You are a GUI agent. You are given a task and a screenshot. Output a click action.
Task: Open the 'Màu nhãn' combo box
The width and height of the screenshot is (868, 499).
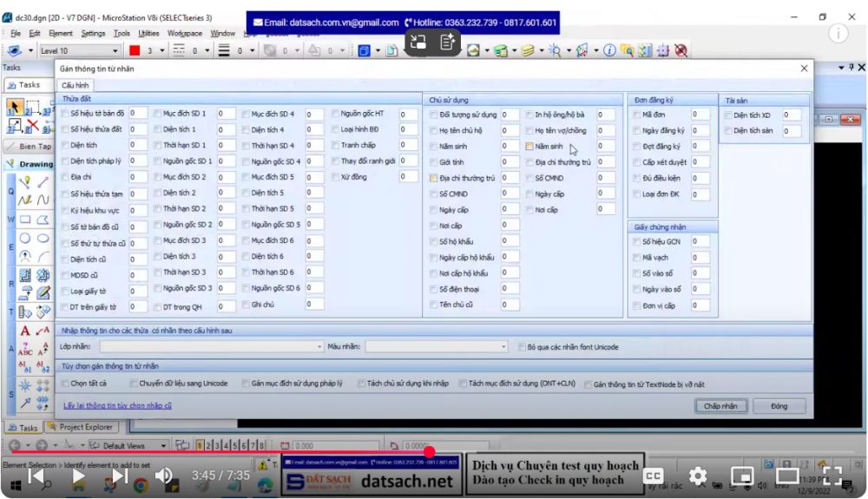504,347
